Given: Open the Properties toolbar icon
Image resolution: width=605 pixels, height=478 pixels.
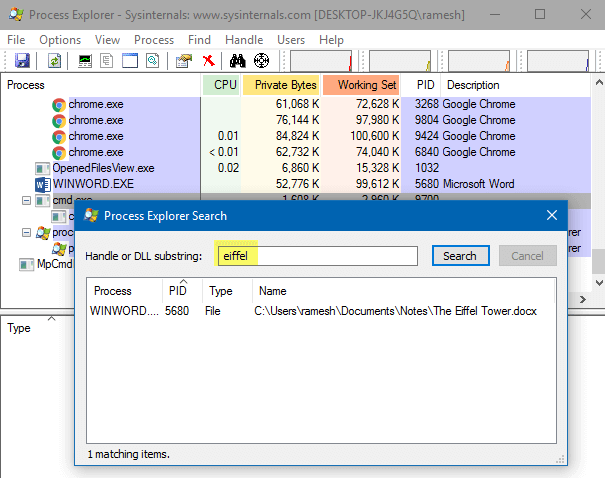Looking at the screenshot, I should click(x=184, y=61).
